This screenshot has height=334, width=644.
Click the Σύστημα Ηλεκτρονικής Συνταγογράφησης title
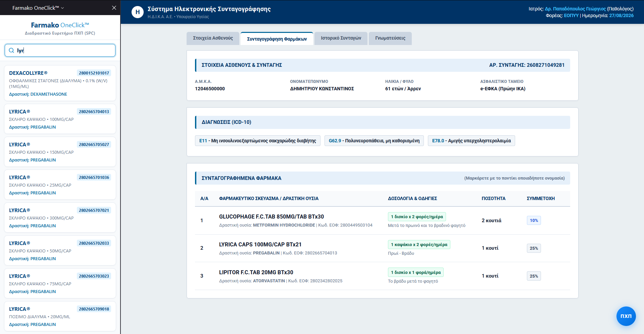pyautogui.click(x=209, y=9)
